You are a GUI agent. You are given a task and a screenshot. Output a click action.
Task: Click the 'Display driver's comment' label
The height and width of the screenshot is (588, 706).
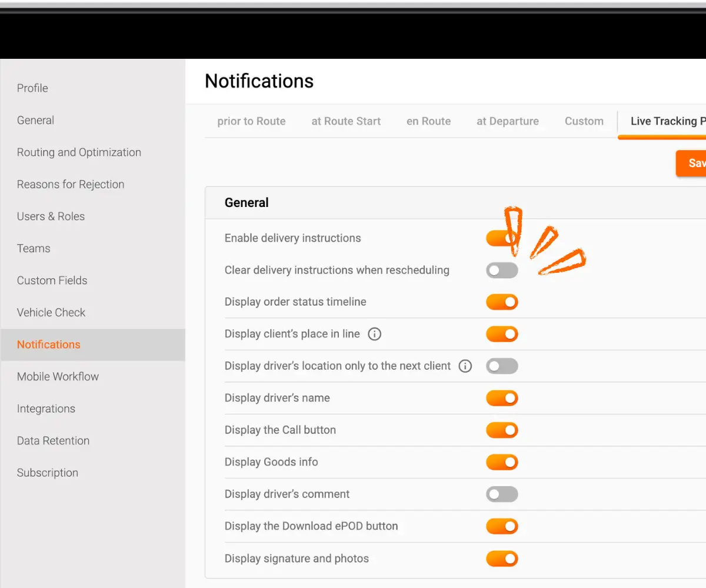click(x=287, y=494)
